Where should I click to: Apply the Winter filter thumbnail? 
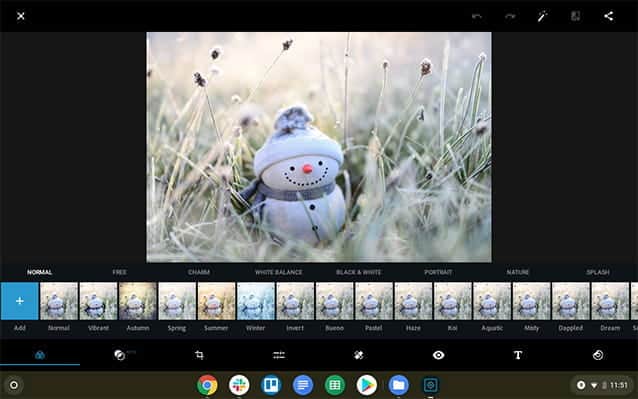(256, 301)
